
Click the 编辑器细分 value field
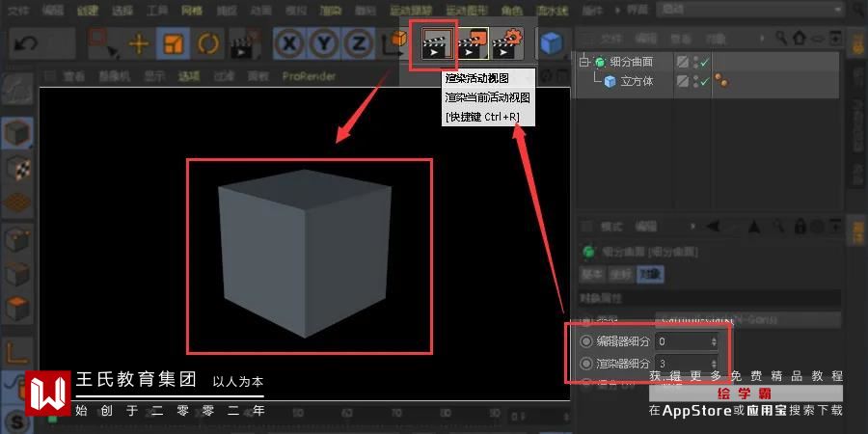pos(687,341)
